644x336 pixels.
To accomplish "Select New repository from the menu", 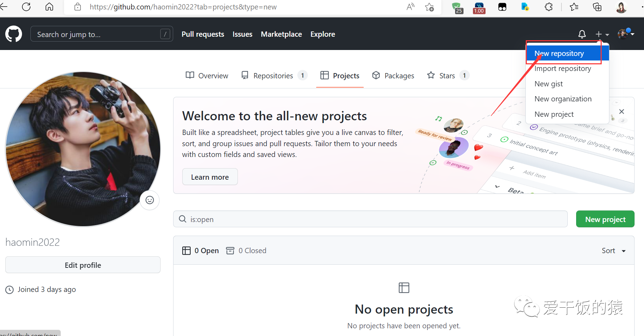I will pos(567,53).
